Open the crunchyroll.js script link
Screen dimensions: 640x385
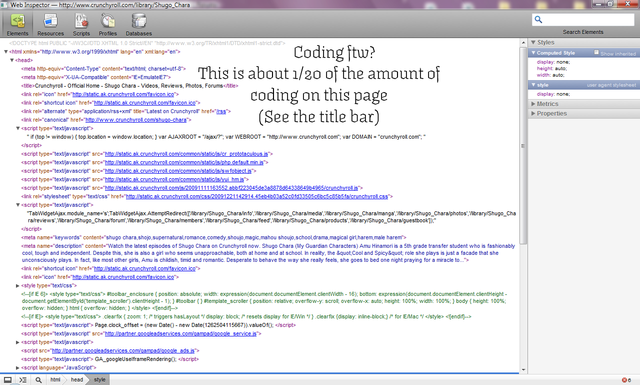[x=231, y=188]
